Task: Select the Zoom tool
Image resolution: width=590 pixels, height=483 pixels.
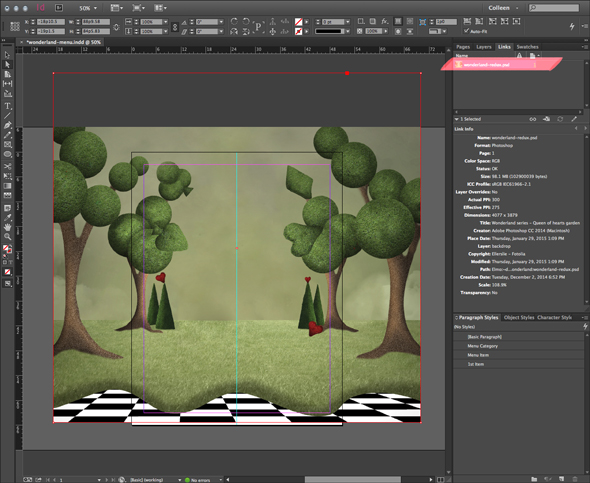Action: 7,237
